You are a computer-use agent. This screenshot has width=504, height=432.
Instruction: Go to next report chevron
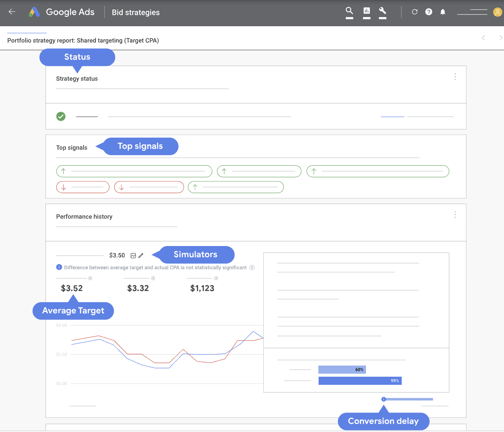click(x=501, y=38)
